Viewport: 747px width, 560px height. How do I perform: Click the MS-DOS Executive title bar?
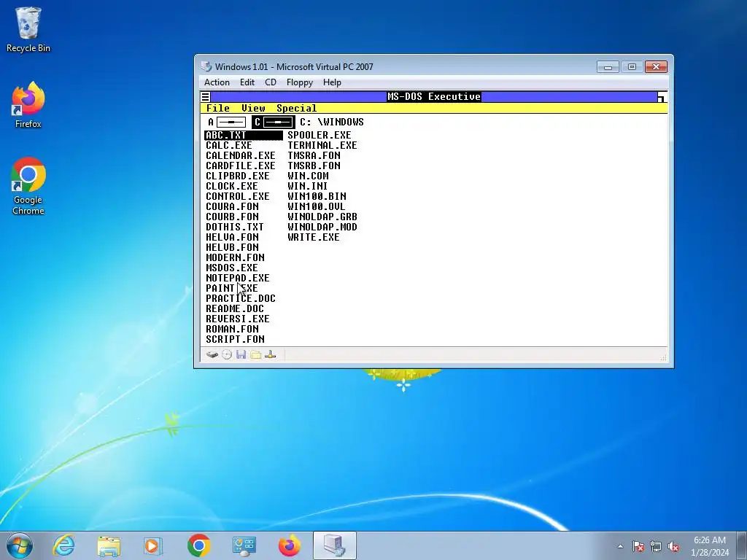coord(433,97)
